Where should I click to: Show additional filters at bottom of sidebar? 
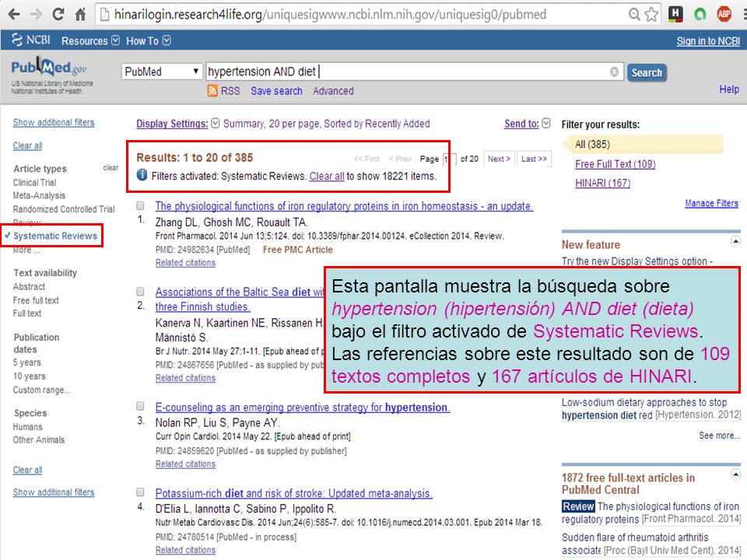pyautogui.click(x=54, y=492)
